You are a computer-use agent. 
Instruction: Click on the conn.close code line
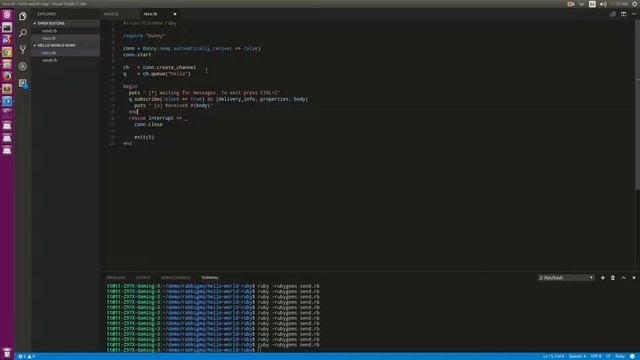click(x=148, y=124)
